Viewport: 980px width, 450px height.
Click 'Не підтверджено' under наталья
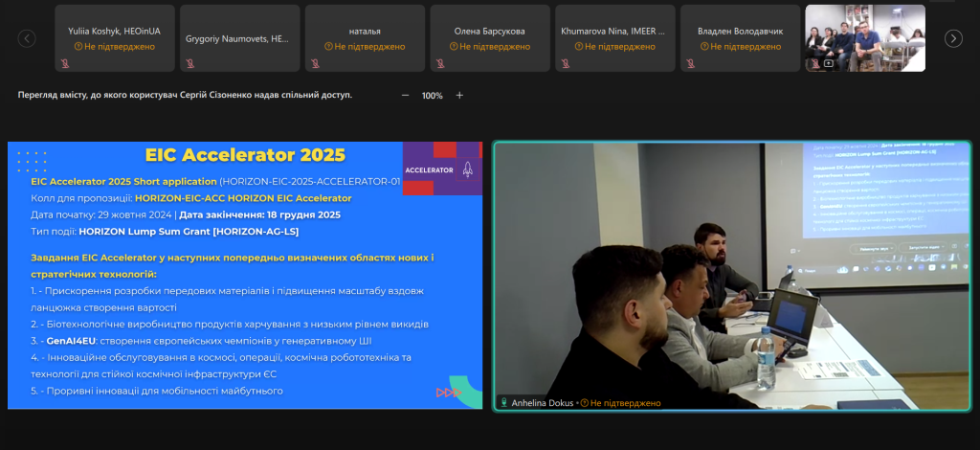tap(369, 47)
